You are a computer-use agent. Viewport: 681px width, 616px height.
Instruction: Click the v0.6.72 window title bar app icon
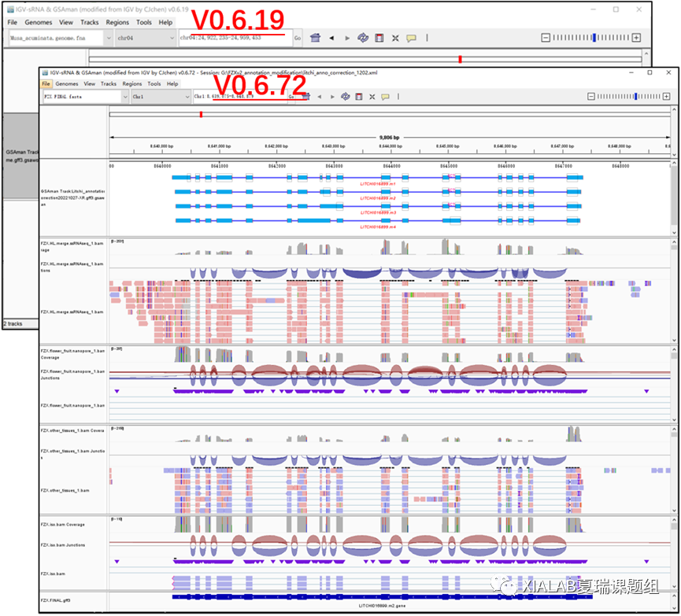tap(45, 72)
